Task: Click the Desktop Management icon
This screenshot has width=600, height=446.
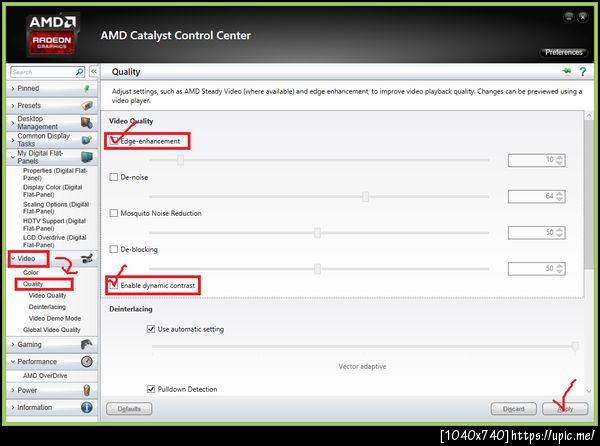Action: pyautogui.click(x=87, y=122)
